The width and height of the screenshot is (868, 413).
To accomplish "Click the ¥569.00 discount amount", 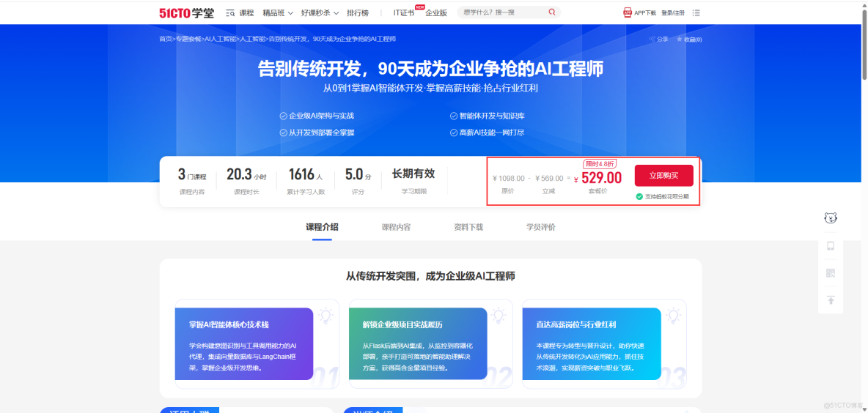I will click(549, 178).
